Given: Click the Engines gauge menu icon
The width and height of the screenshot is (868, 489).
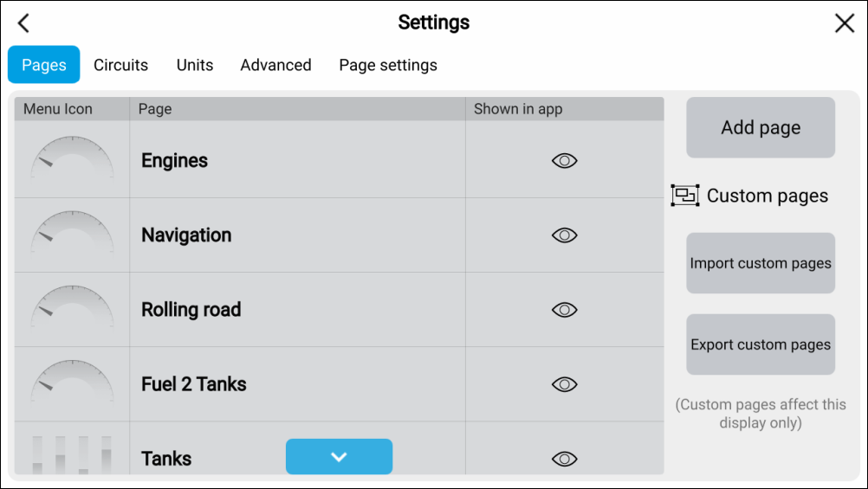Looking at the screenshot, I should point(72,160).
